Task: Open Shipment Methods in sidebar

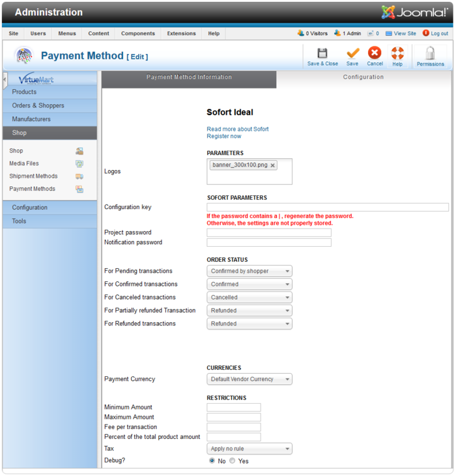Action: coord(33,176)
